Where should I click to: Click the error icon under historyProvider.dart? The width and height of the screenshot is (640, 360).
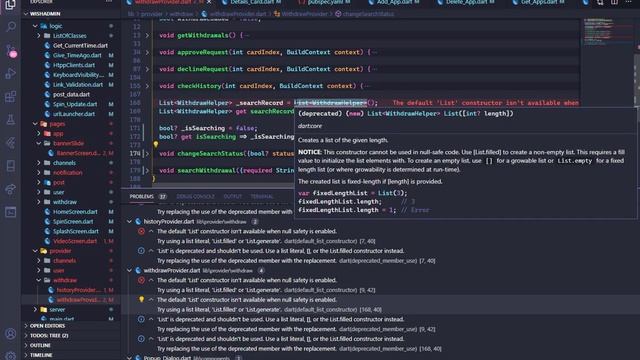(141, 231)
